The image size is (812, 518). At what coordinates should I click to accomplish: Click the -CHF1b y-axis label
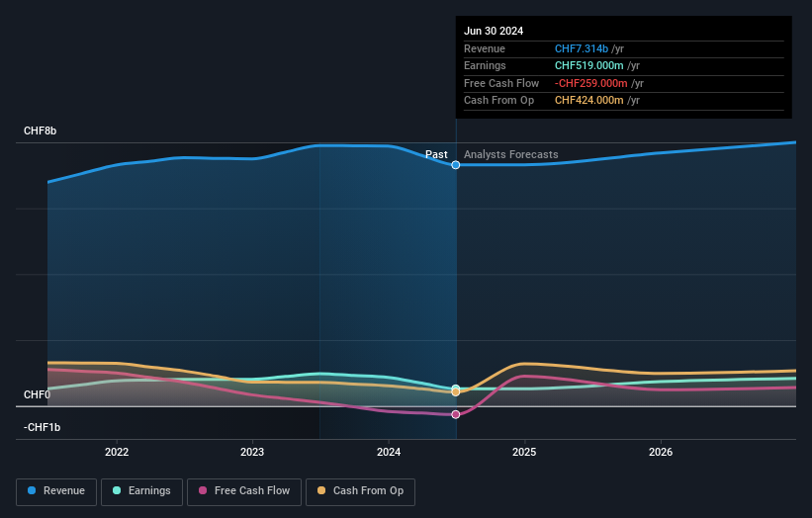click(42, 427)
